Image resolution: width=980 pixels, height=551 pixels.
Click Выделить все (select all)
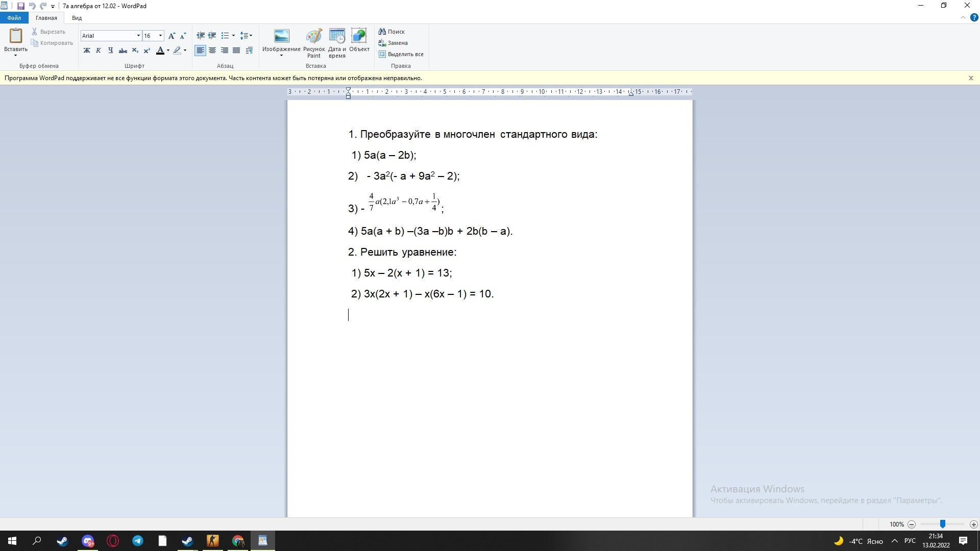tap(401, 54)
